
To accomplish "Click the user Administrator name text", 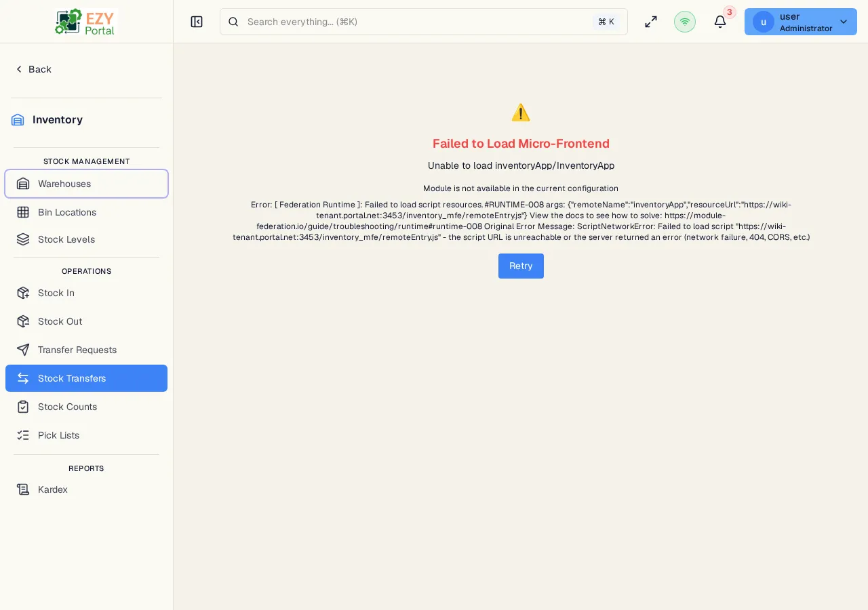I will [x=806, y=22].
